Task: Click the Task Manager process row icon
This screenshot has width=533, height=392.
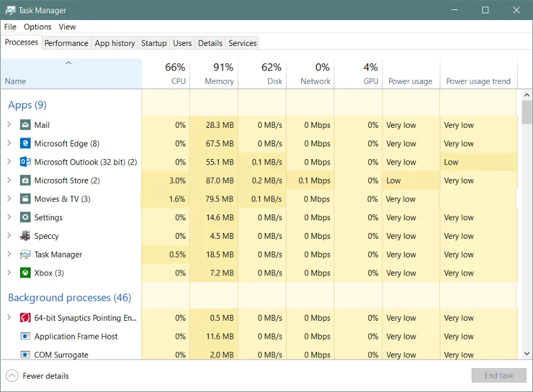Action: coord(25,254)
